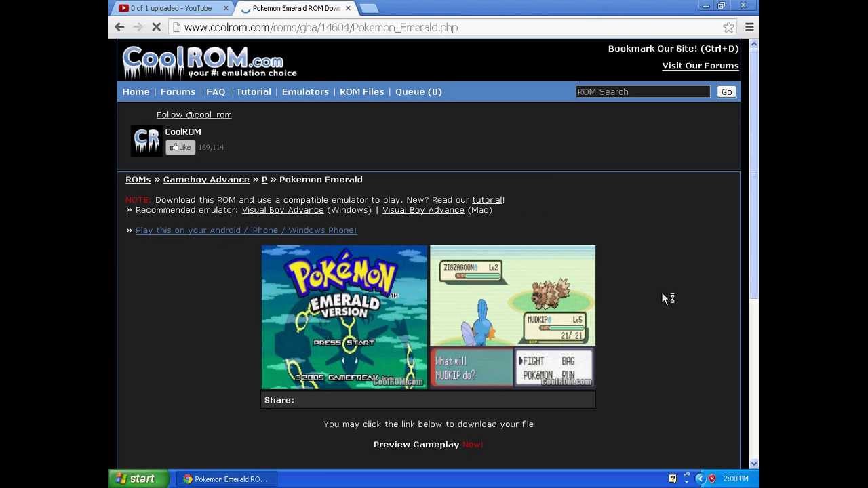Close the Pokemon Emerald ROM tab
The width and height of the screenshot is (868, 488).
[x=348, y=8]
